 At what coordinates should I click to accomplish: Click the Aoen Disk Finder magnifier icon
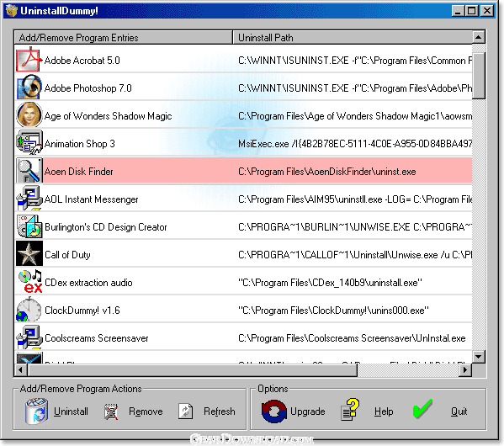pyautogui.click(x=29, y=171)
